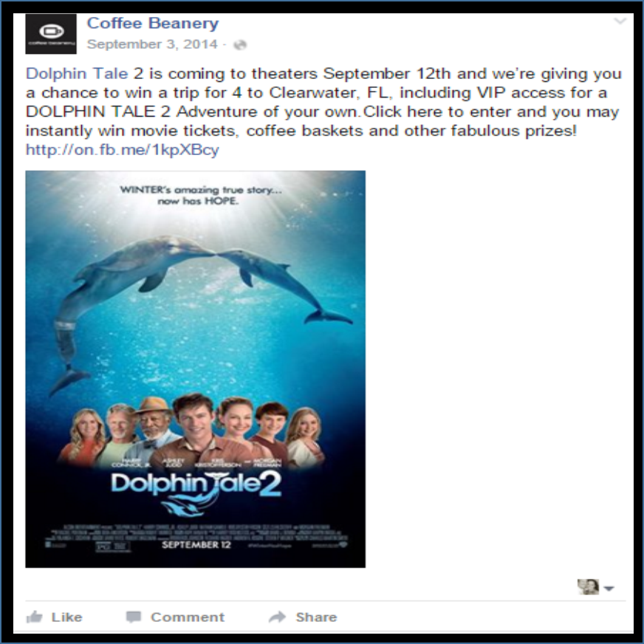Viewport: 644px width, 644px height.
Task: Click the globe public privacy icon
Action: point(240,44)
